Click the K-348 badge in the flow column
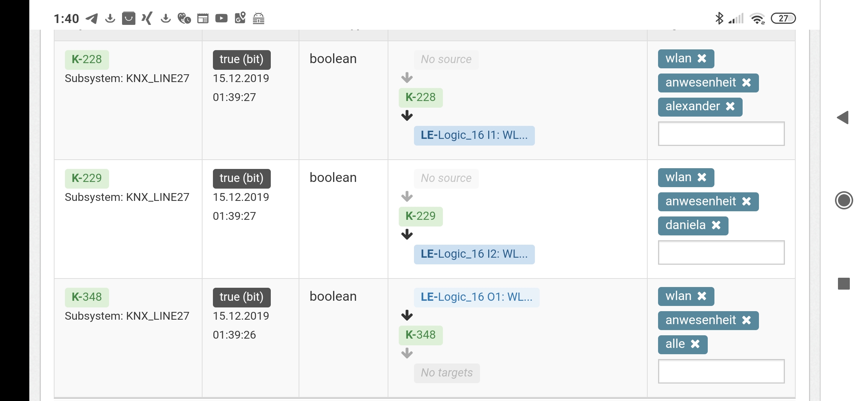The image size is (868, 401). click(x=421, y=335)
